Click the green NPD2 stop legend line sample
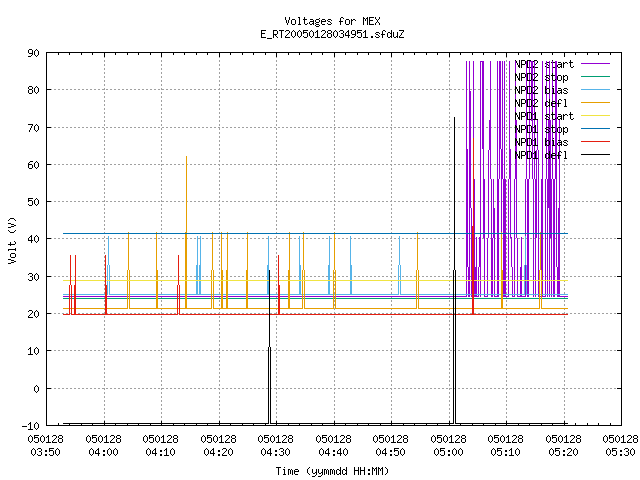This screenshot has height=480, width=640. click(x=595, y=76)
